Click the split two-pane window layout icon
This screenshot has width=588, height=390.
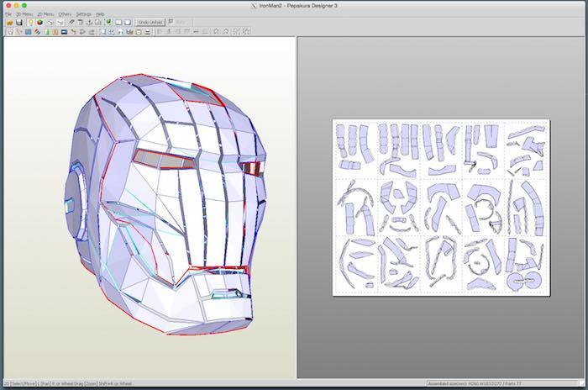[118, 23]
